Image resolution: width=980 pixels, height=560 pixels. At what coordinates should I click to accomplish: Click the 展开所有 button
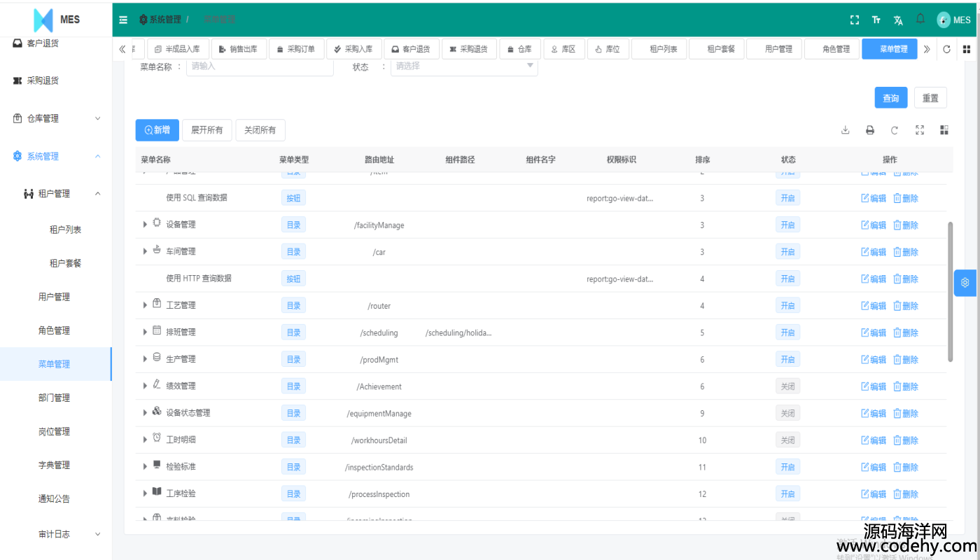coord(207,130)
